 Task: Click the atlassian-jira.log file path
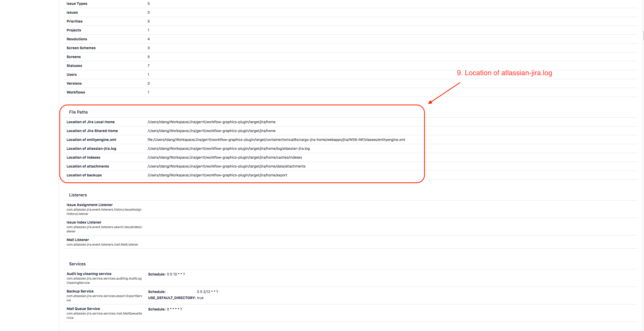pyautogui.click(x=228, y=149)
